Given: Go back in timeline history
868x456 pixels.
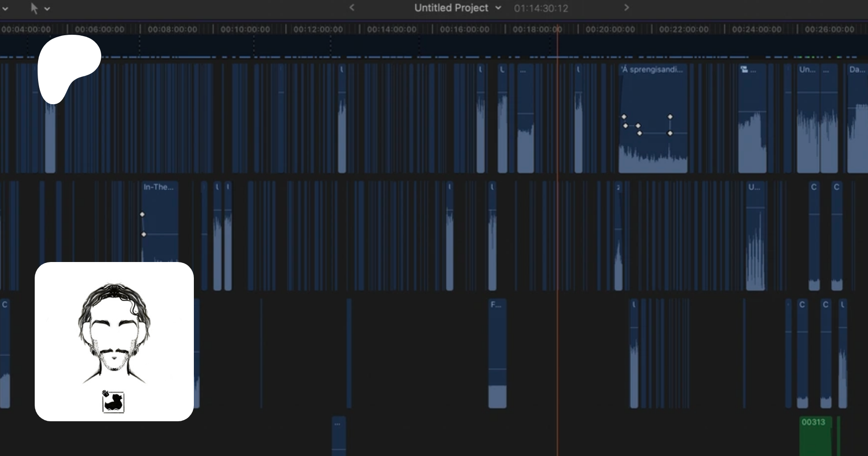Looking at the screenshot, I should 352,8.
